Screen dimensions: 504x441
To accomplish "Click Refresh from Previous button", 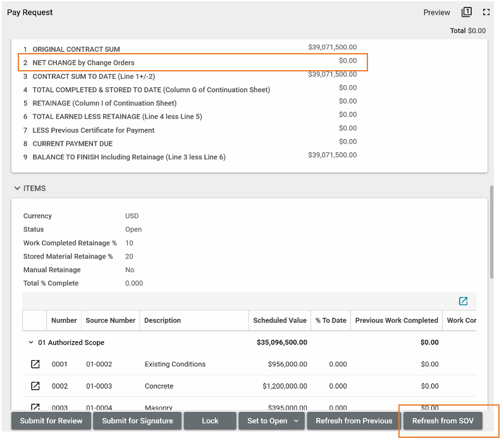I will (x=353, y=421).
